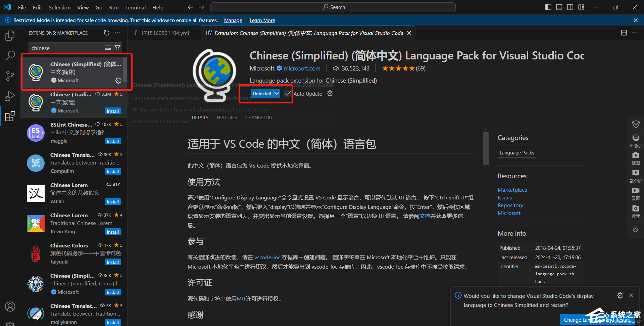Refresh the extensions marketplace list
This screenshot has height=326, width=644.
pyautogui.click(x=106, y=33)
